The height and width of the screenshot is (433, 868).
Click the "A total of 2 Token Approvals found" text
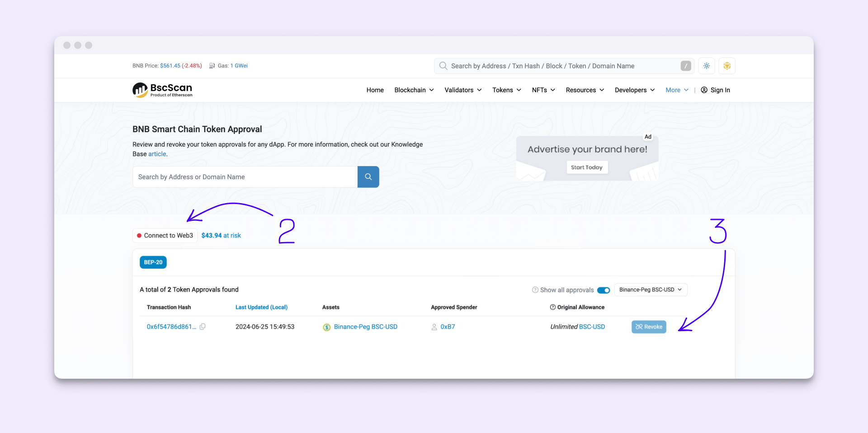tap(189, 290)
